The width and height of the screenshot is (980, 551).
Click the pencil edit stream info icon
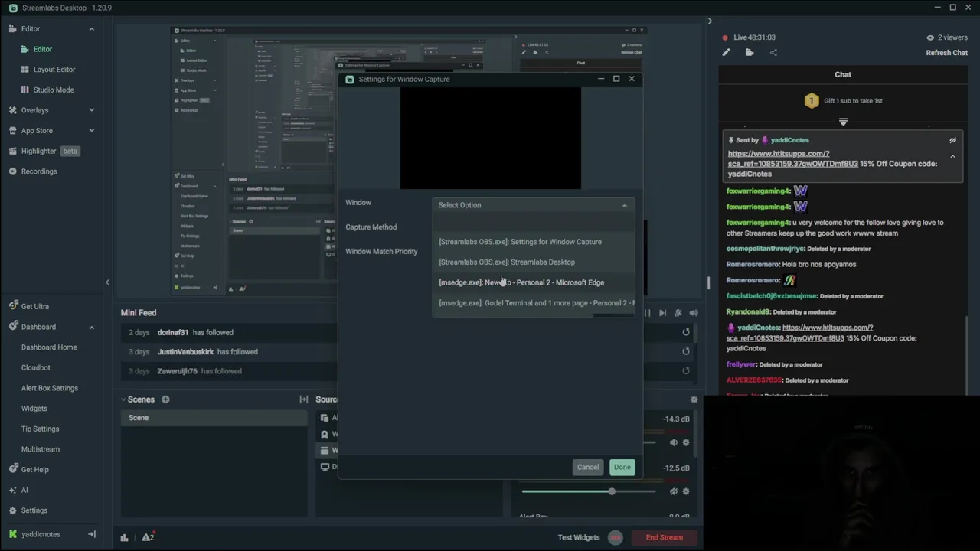[726, 52]
